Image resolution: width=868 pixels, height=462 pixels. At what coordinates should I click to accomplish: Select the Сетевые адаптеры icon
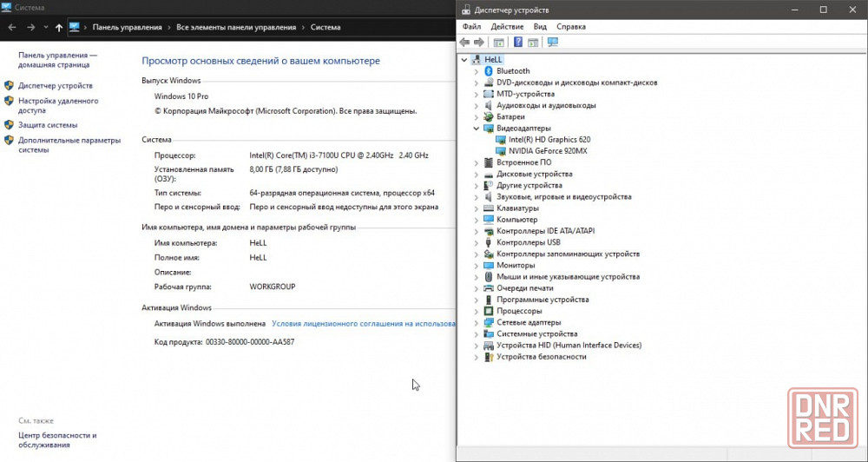tap(488, 322)
